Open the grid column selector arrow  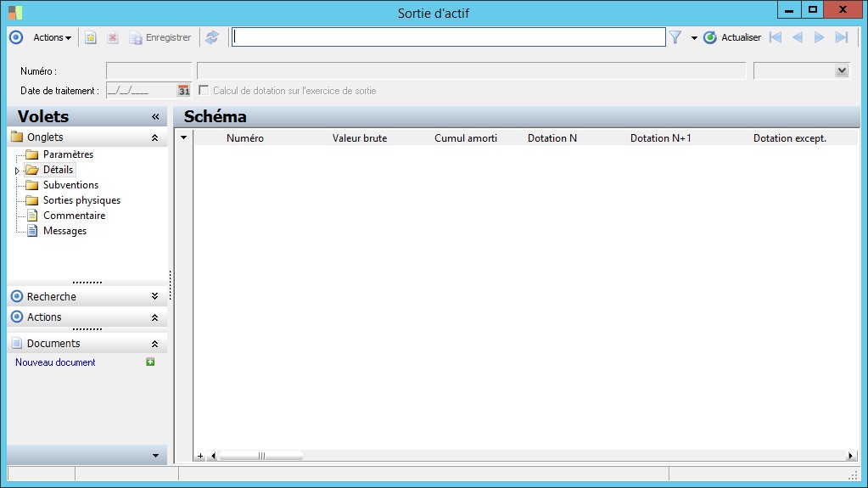point(184,137)
